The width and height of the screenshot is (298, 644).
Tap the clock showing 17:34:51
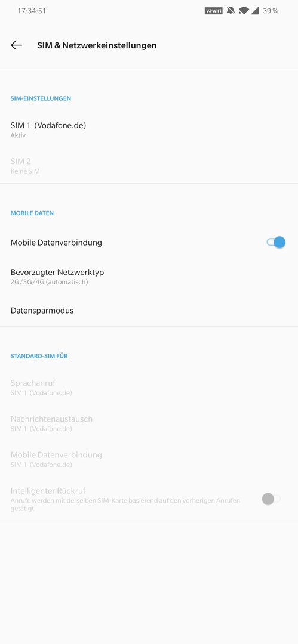coord(32,11)
